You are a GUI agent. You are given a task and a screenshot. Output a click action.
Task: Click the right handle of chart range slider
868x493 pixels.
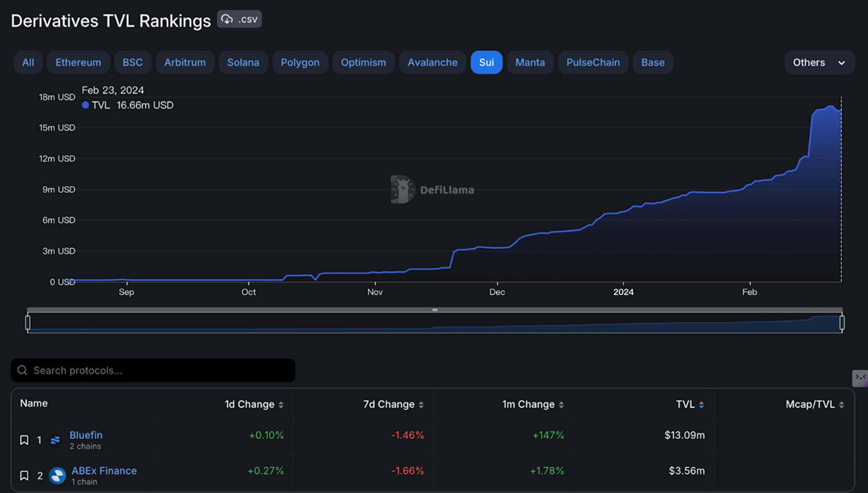coord(842,323)
